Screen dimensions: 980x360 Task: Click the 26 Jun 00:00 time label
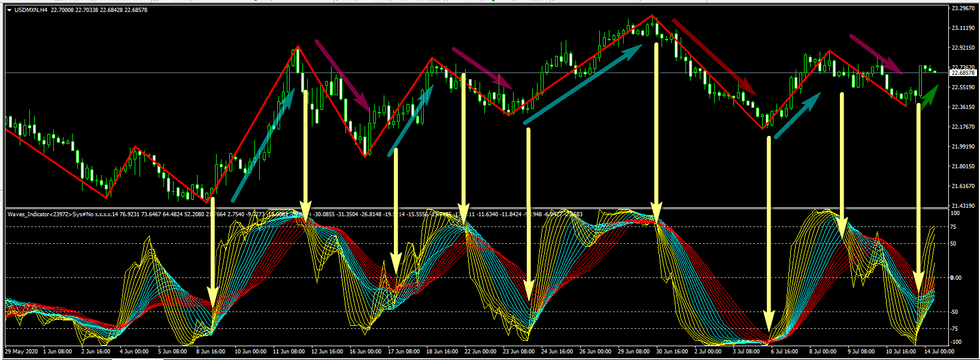[595, 352]
